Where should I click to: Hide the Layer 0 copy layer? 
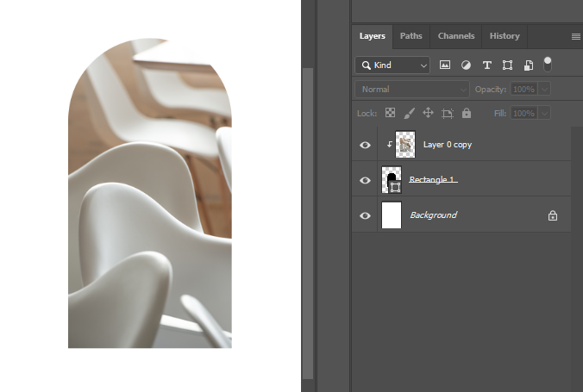[365, 145]
